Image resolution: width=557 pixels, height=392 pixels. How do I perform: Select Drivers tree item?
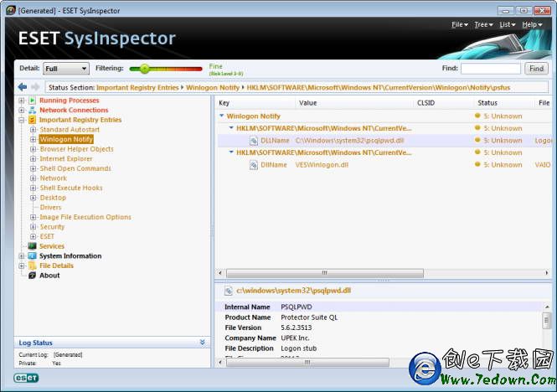[x=50, y=207]
